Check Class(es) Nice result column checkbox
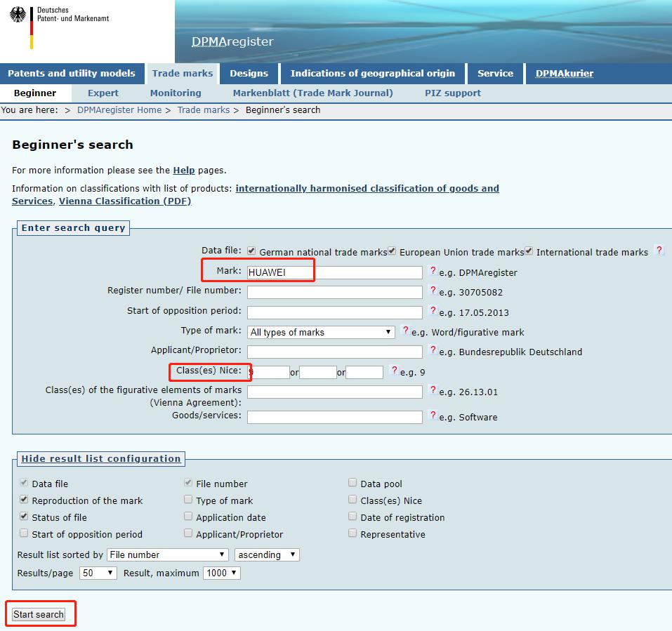This screenshot has width=672, height=631. 353,500
